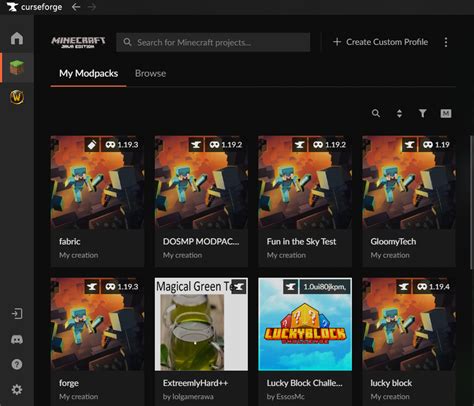This screenshot has width=474, height=406.
Task: Click the login icon in sidebar
Action: tap(17, 314)
